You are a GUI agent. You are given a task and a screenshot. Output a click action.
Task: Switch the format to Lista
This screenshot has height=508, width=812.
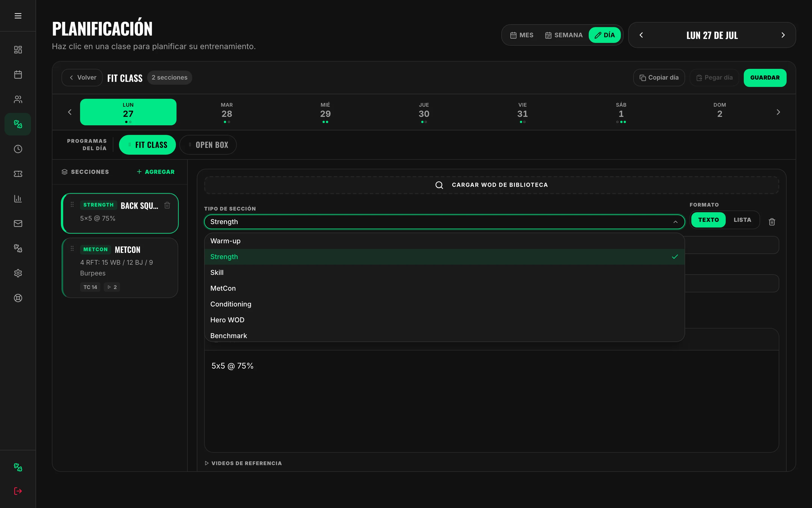(742, 220)
